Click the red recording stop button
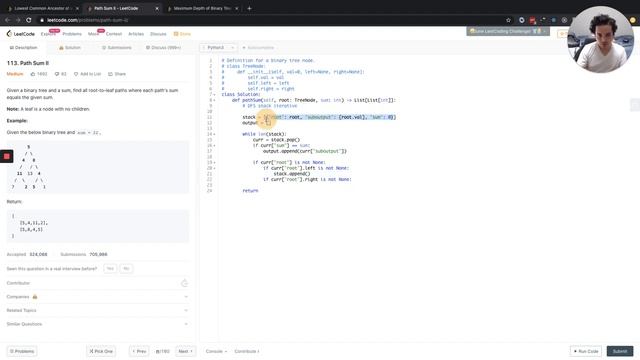 [x=7, y=156]
